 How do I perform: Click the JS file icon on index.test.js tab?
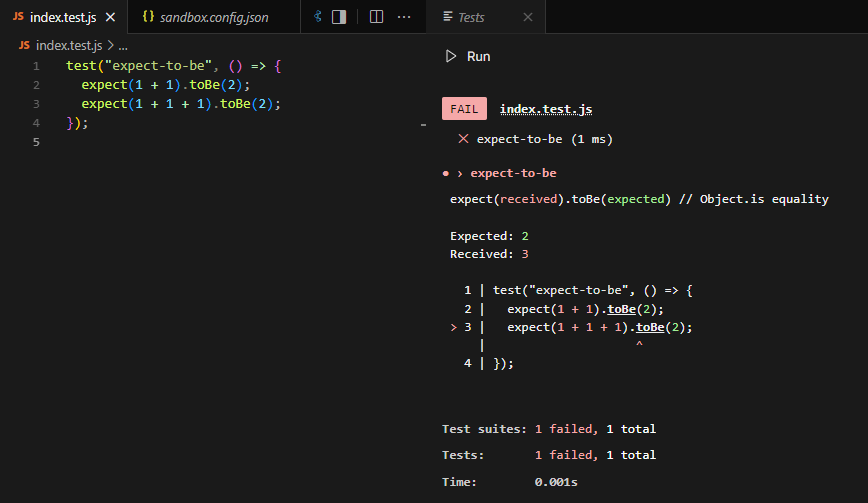[x=18, y=17]
